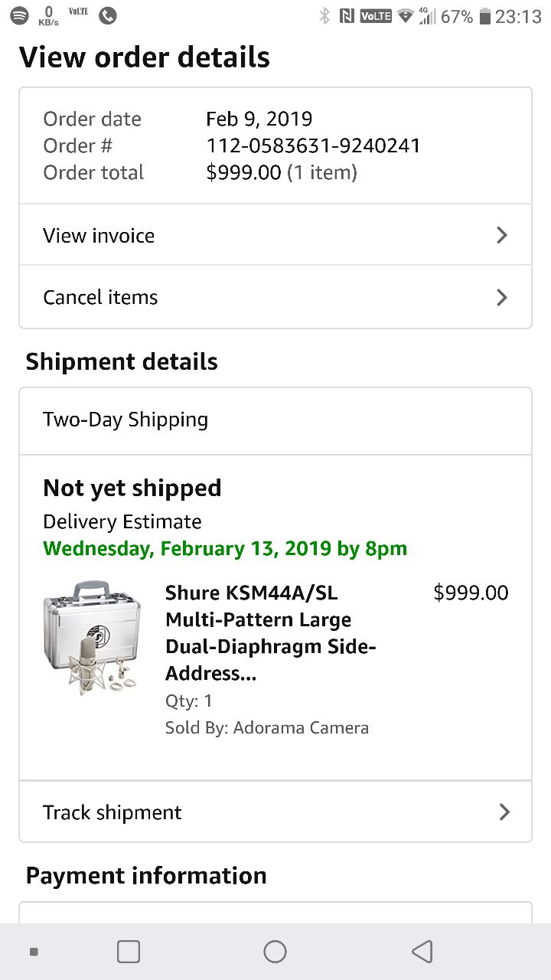Select the Cancel items row
This screenshot has width=551, height=980.
(x=275, y=297)
